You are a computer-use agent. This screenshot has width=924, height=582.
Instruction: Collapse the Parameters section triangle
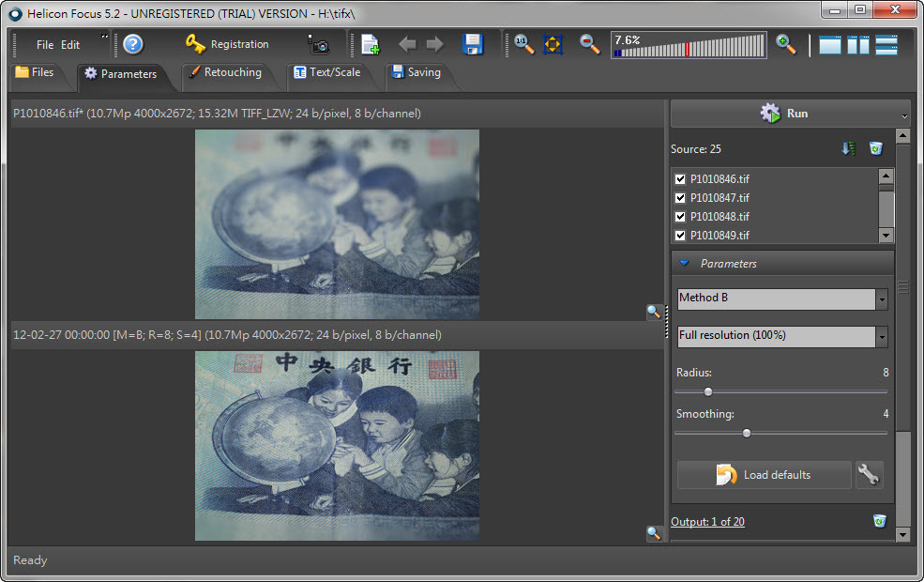[684, 263]
